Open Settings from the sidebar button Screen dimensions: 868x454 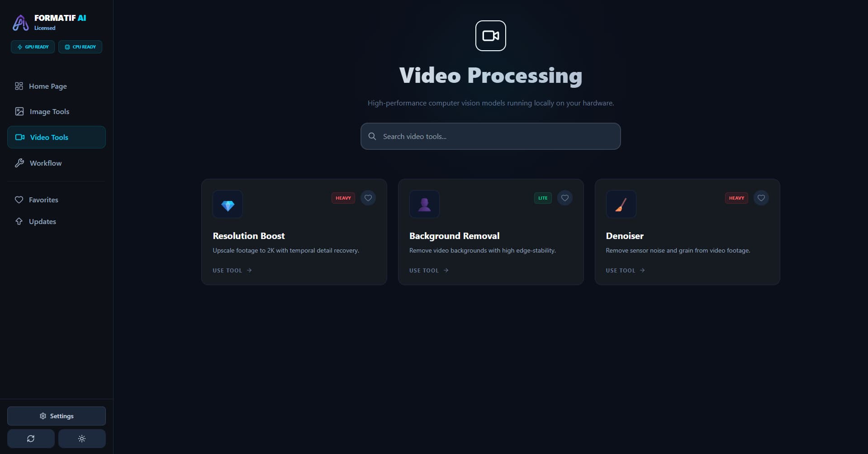pyautogui.click(x=57, y=416)
